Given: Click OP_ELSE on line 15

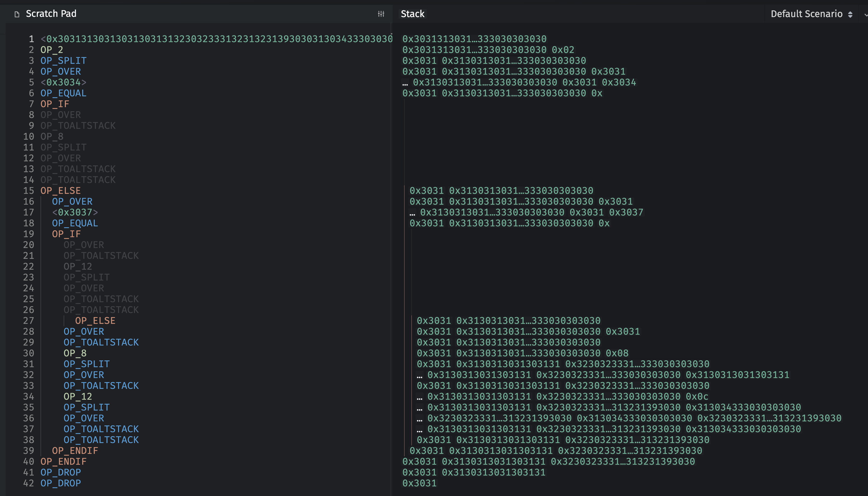Looking at the screenshot, I should coord(60,191).
